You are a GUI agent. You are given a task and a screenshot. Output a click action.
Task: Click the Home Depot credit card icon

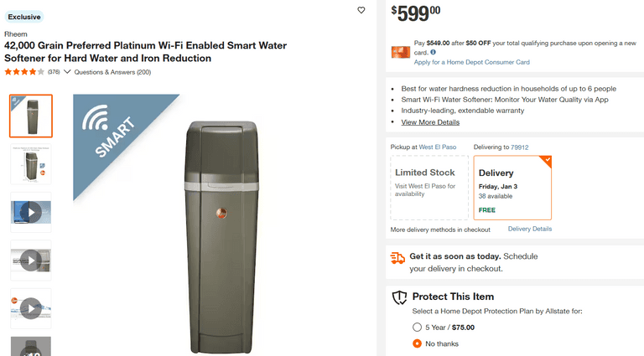tap(401, 52)
